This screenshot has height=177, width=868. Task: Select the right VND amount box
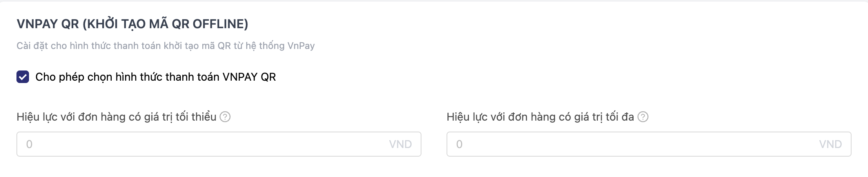coord(649,144)
